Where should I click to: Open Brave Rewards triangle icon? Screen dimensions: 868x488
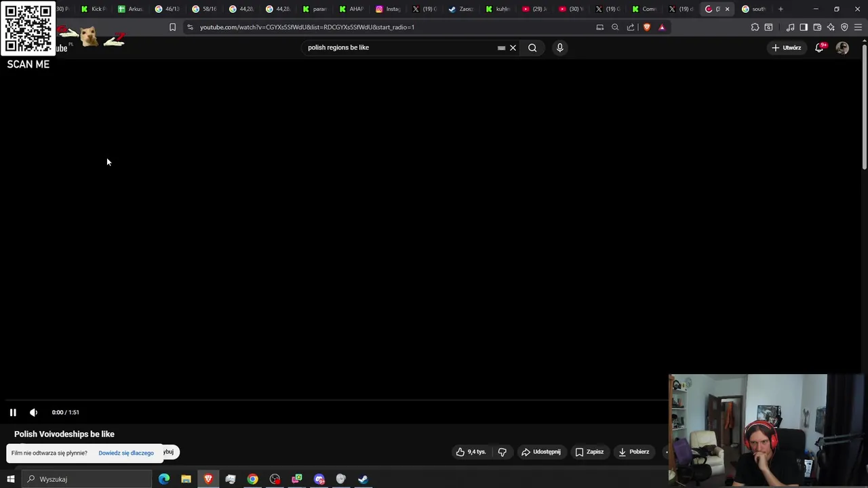(x=662, y=27)
